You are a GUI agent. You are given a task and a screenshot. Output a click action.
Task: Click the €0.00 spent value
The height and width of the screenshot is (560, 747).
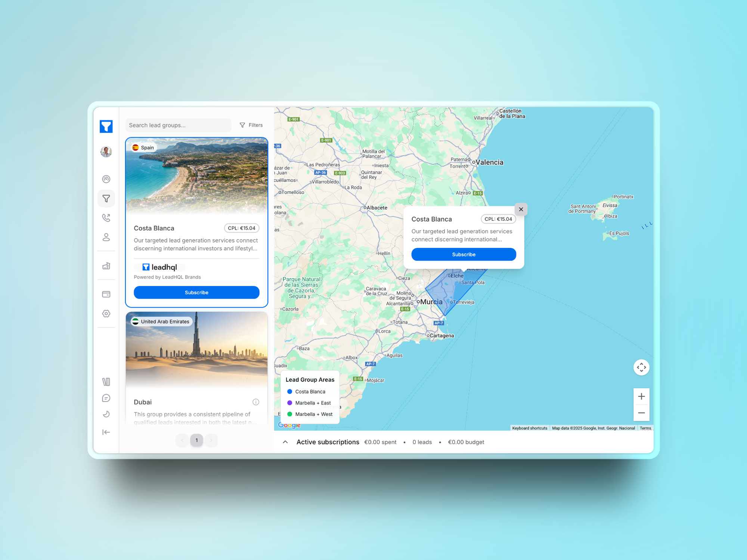(380, 442)
